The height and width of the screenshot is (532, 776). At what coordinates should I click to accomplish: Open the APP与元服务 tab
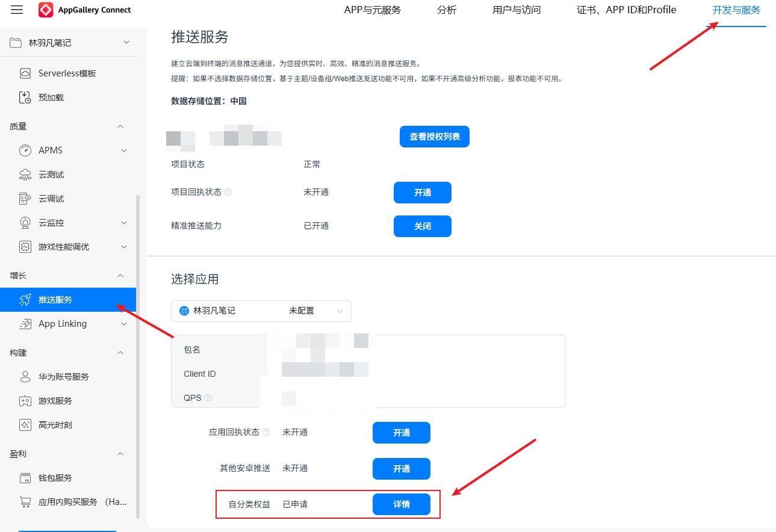click(372, 10)
